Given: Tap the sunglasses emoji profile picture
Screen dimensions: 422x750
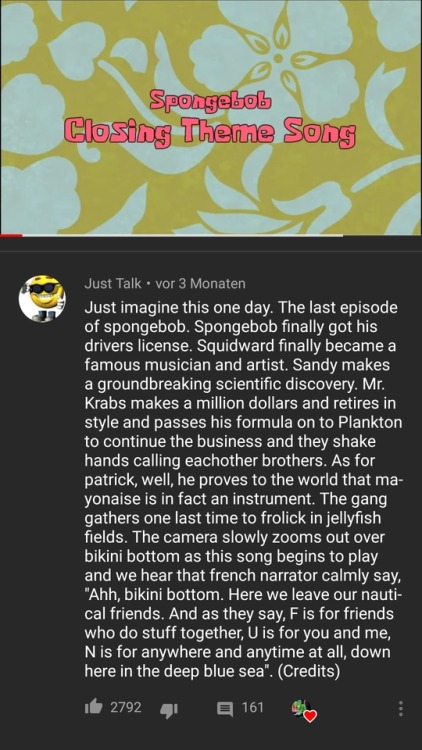Looking at the screenshot, I should (42, 298).
